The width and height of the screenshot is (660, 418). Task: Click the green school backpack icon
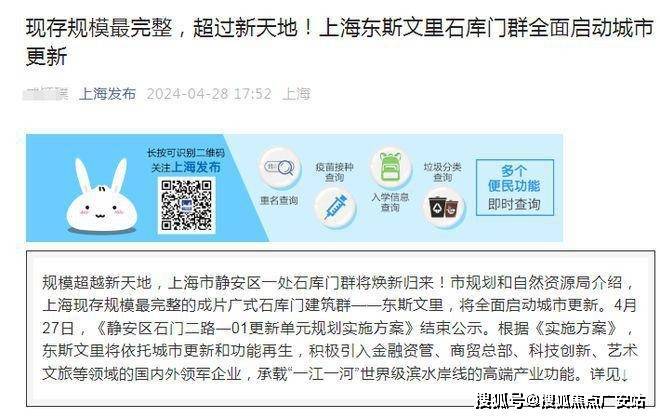tap(391, 168)
